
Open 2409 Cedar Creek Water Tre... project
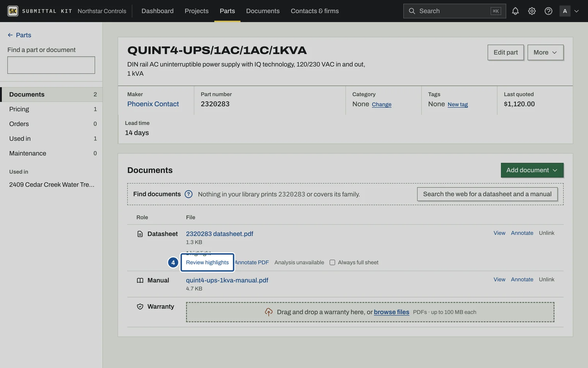coord(51,184)
